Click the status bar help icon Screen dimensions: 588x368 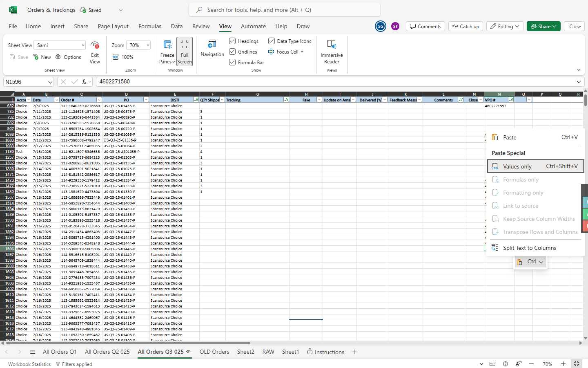(506, 364)
